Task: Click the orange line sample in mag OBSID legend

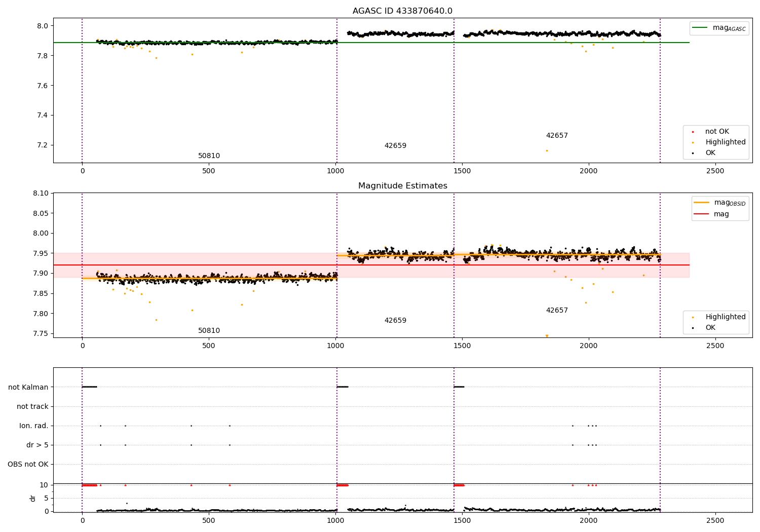Action: point(702,203)
